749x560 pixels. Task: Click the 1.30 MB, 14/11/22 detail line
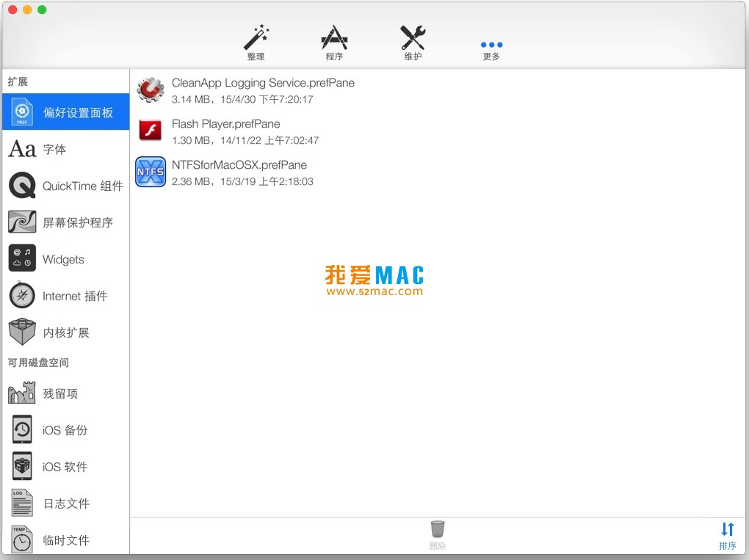pyautogui.click(x=245, y=140)
